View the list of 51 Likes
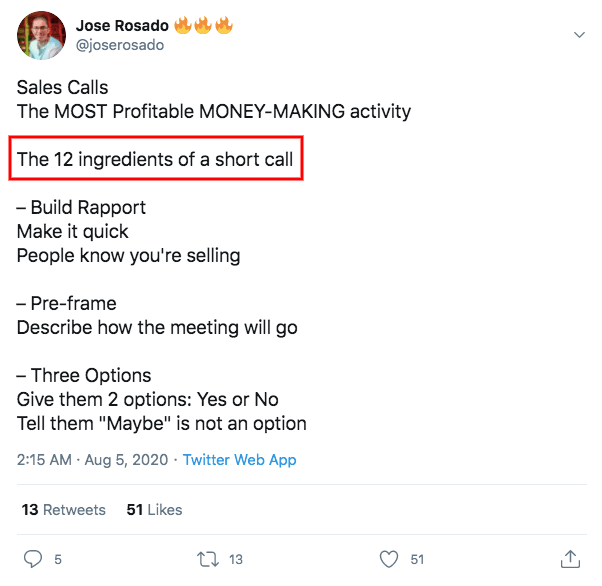Image resolution: width=602 pixels, height=586 pixels. [154, 509]
